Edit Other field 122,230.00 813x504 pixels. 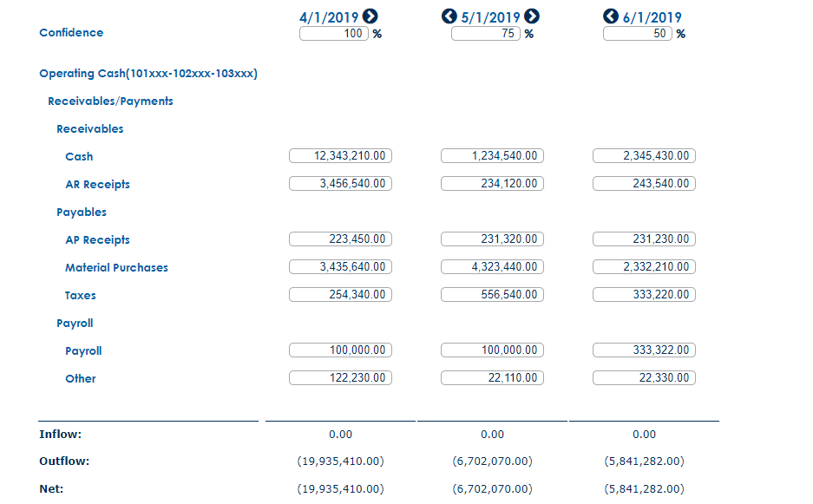pyautogui.click(x=341, y=378)
